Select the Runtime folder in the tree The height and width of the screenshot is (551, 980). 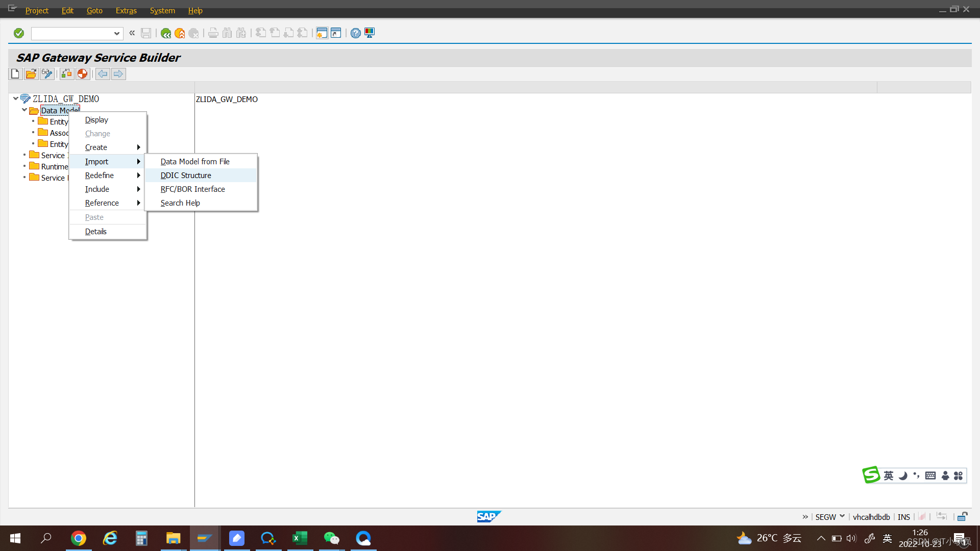tap(55, 167)
